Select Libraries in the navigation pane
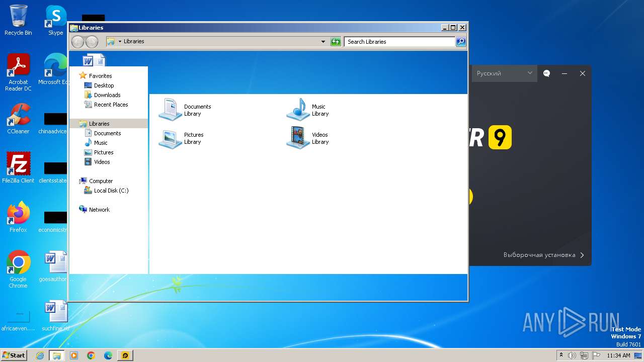 (x=99, y=124)
